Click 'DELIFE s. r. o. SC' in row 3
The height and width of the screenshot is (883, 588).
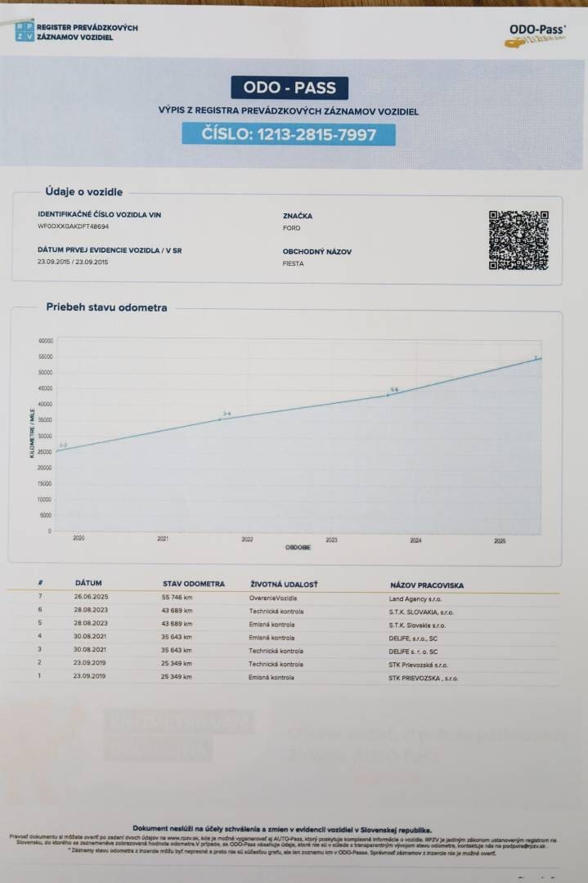[x=413, y=652]
